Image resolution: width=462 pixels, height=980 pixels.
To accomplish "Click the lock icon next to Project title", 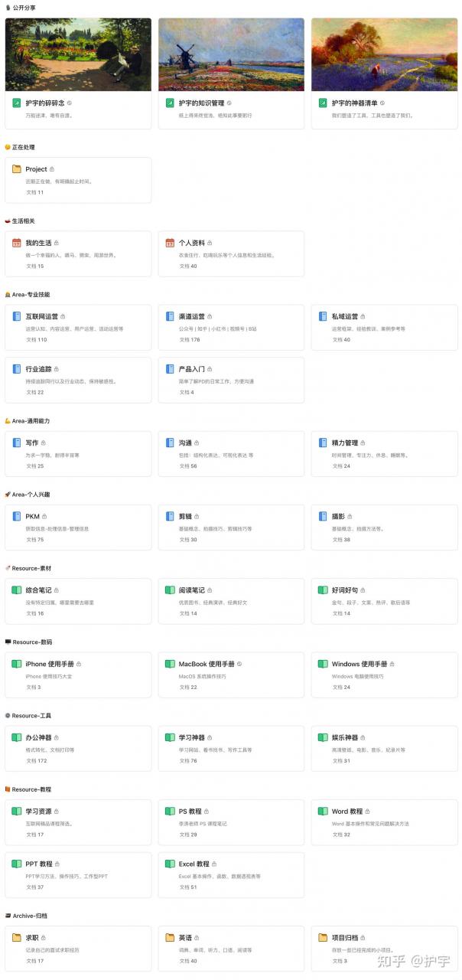I will pyautogui.click(x=52, y=169).
